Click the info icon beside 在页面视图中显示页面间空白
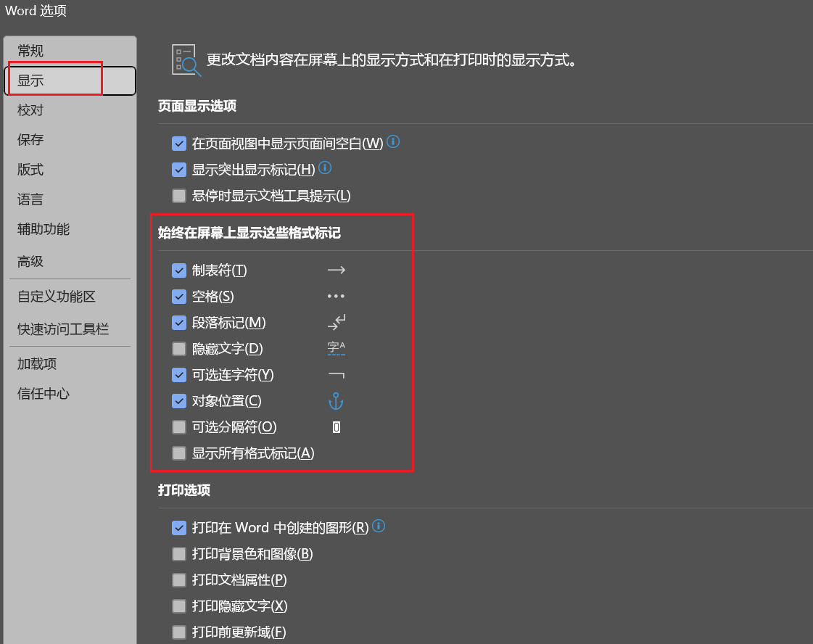Image resolution: width=813 pixels, height=644 pixels. click(x=393, y=141)
